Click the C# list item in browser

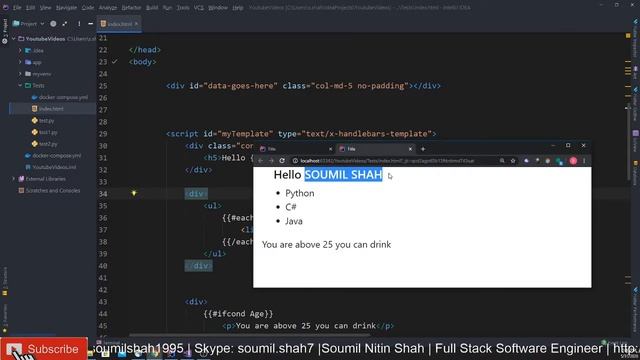click(x=291, y=207)
